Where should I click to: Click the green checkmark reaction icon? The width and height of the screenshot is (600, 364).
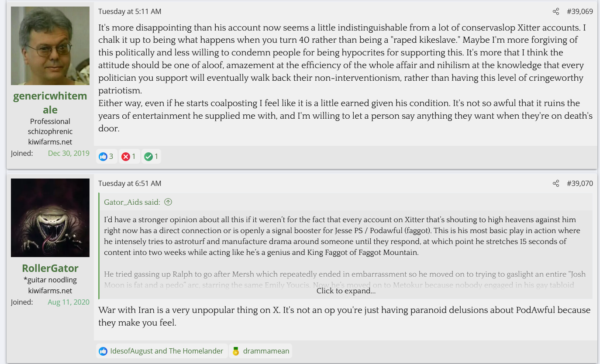click(x=148, y=157)
